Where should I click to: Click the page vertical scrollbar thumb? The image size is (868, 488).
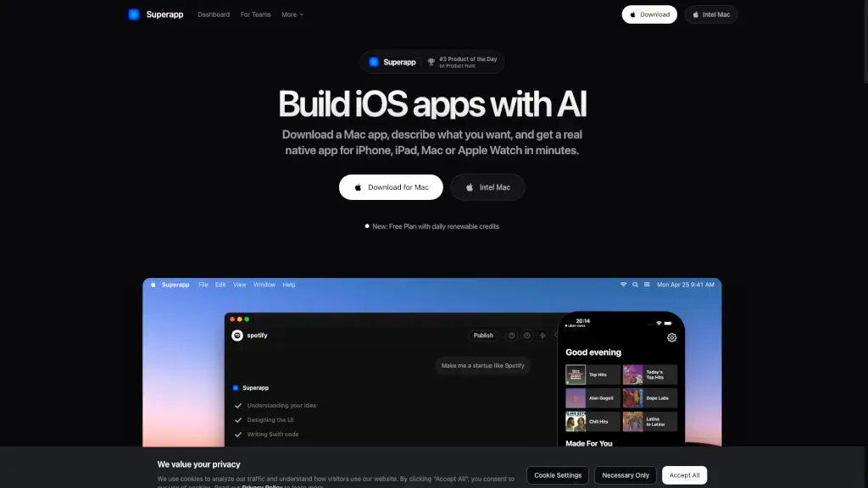[x=865, y=42]
